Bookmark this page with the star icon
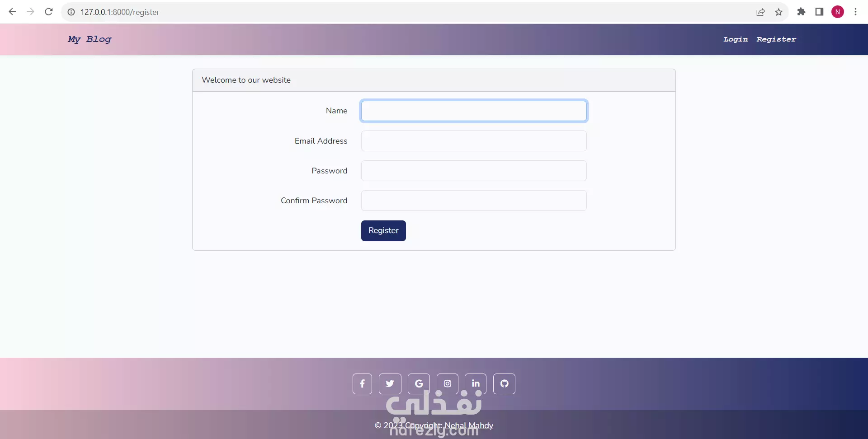Viewport: 868px width, 439px height. tap(778, 12)
